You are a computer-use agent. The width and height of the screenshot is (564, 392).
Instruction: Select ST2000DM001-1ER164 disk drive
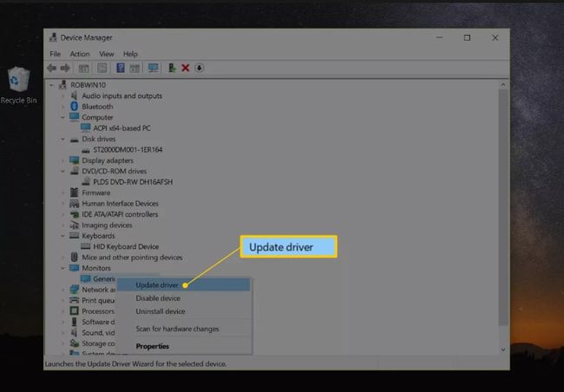coord(128,150)
